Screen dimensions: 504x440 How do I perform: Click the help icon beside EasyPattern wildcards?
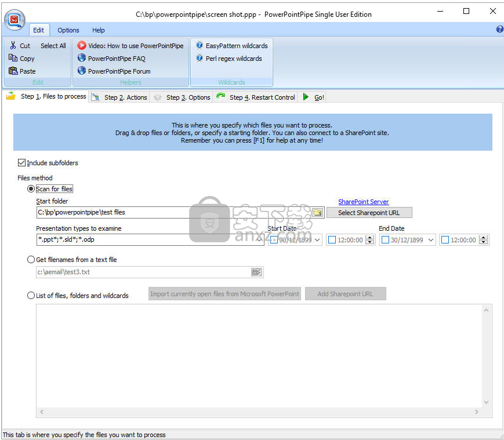point(200,45)
